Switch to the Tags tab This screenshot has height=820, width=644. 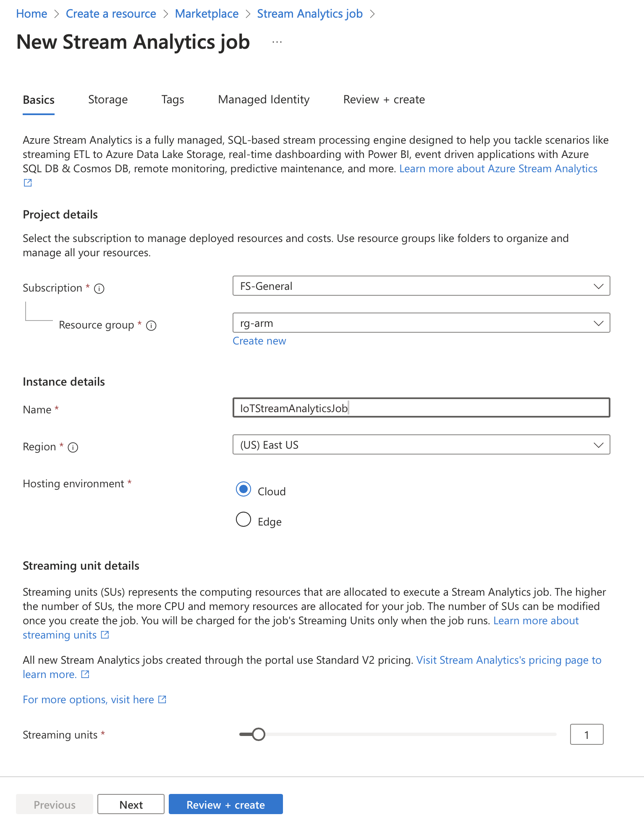173,100
